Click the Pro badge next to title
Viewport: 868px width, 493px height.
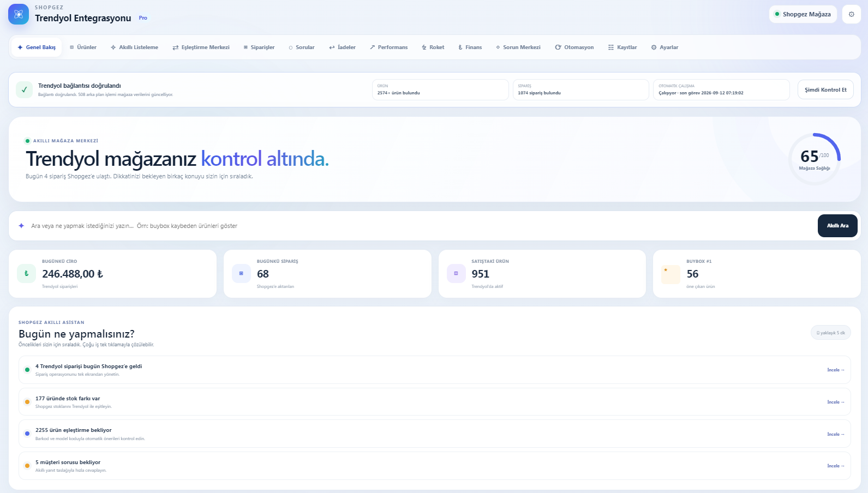[143, 18]
